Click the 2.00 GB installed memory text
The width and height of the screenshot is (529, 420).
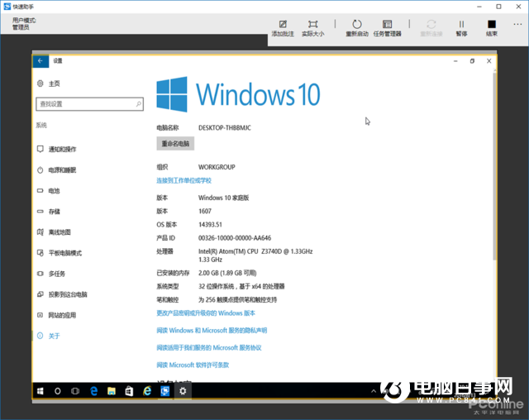coord(227,273)
